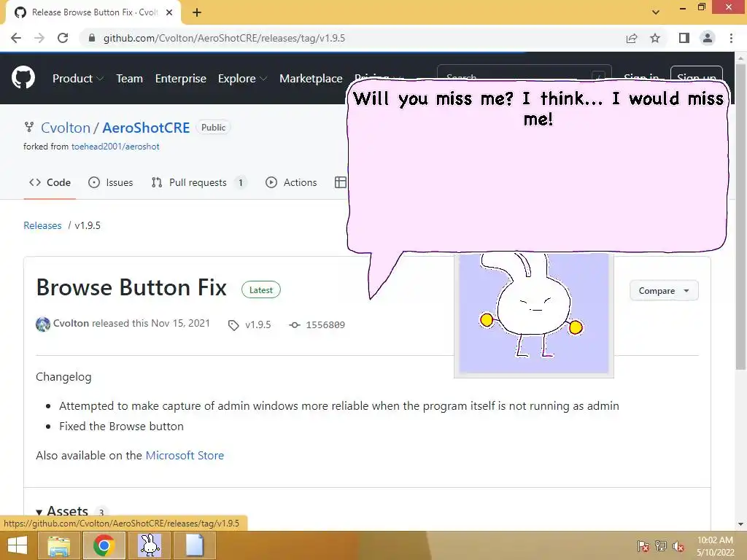Click the Chrome taskbar icon
Image resolution: width=747 pixels, height=560 pixels.
click(104, 545)
